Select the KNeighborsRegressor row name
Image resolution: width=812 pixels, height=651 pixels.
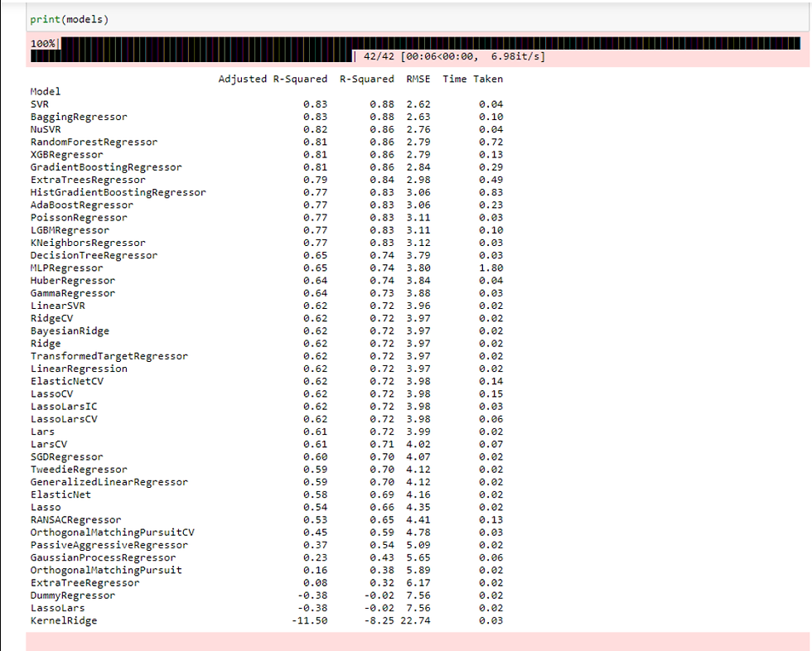(x=88, y=243)
